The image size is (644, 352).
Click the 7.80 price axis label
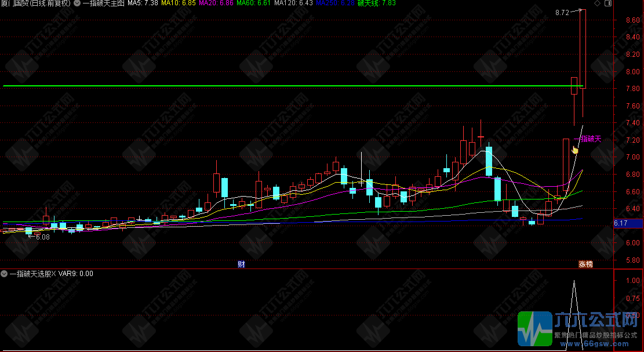tap(632, 89)
